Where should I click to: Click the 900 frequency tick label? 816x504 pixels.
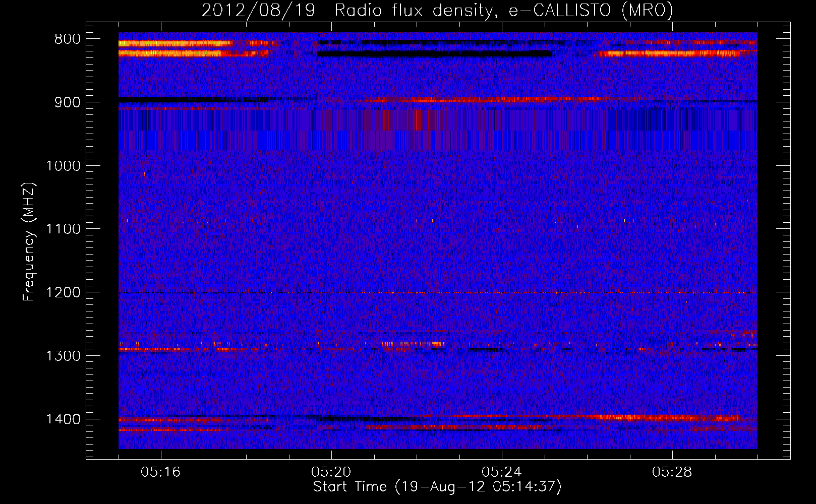68,102
